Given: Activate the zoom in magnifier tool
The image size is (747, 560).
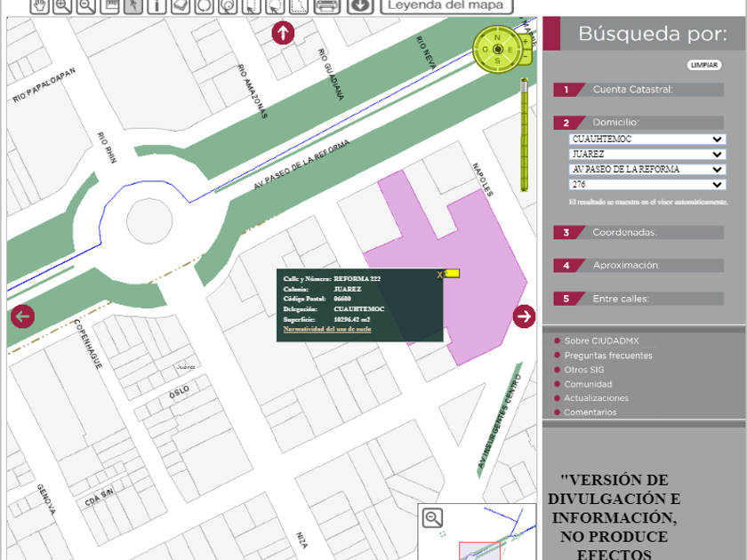Looking at the screenshot, I should coord(62,5).
